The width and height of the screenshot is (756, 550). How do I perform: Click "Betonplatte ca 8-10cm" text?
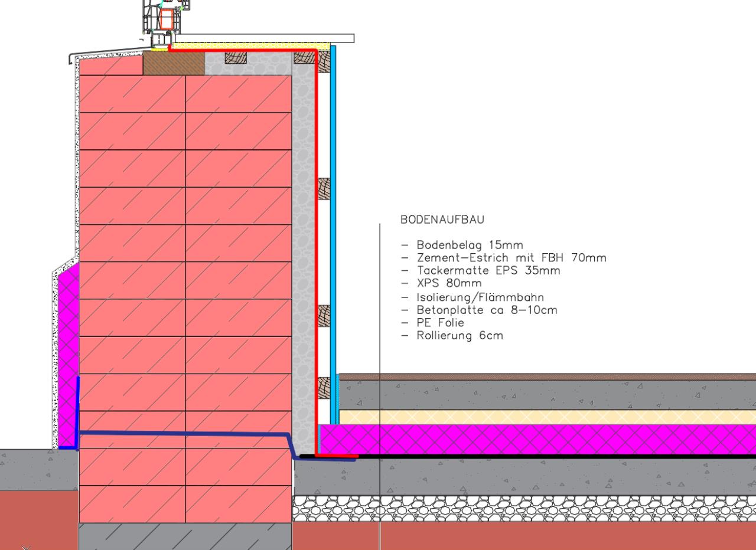(486, 310)
